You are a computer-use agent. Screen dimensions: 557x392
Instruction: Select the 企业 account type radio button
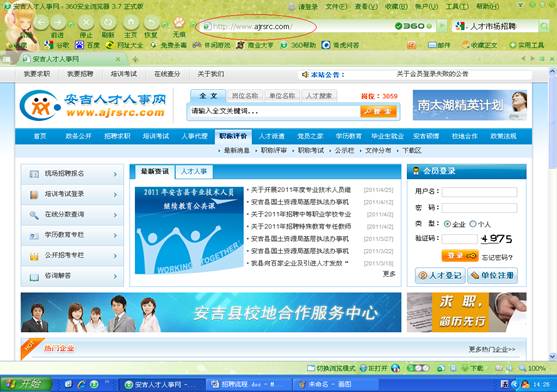(x=447, y=224)
